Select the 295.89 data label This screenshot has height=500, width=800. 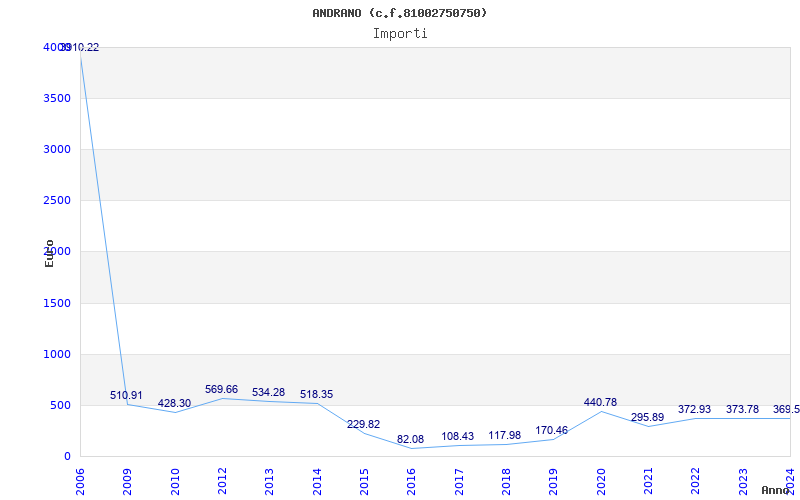click(x=647, y=418)
